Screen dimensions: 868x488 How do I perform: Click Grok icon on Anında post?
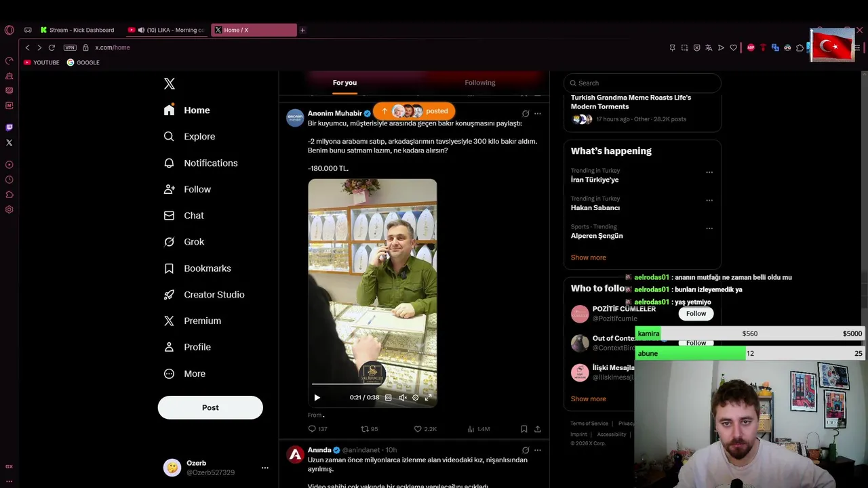pyautogui.click(x=526, y=450)
